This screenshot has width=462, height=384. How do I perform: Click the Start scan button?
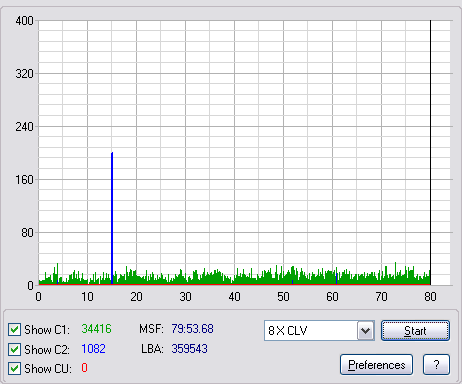coord(415,331)
